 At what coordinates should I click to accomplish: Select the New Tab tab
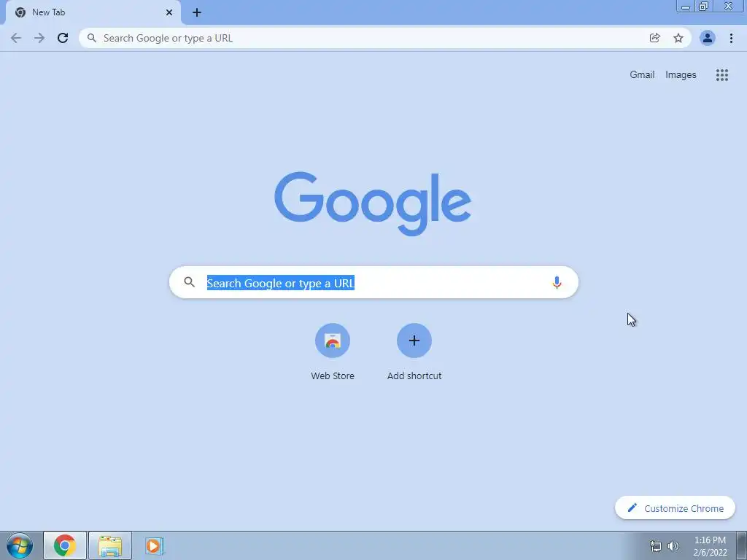[x=93, y=12]
